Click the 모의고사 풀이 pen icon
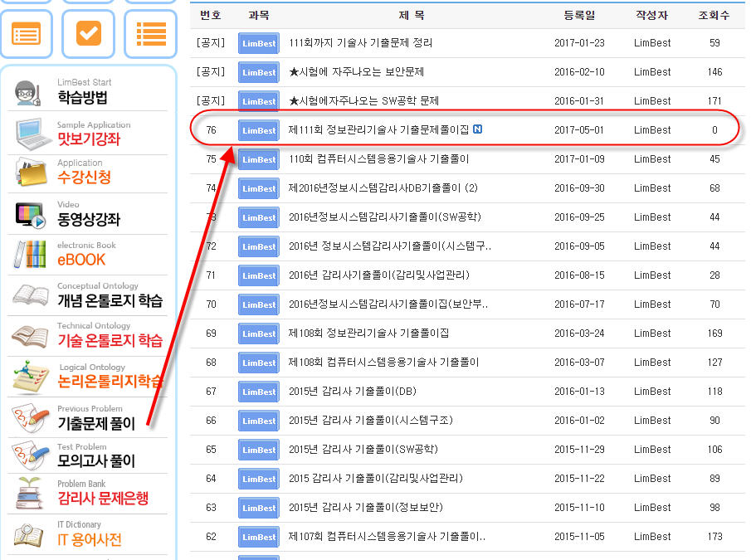This screenshot has height=560, width=751. [x=31, y=455]
